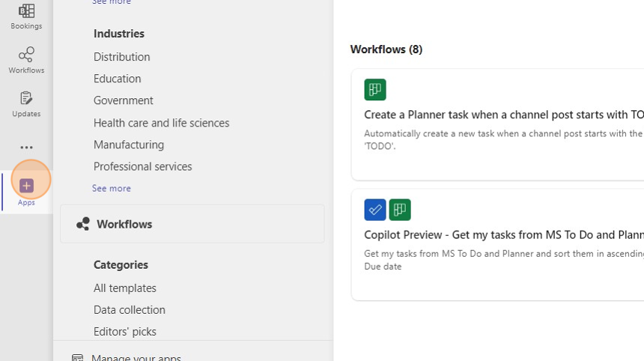Image resolution: width=644 pixels, height=361 pixels.
Task: Open Professional services category
Action: pyautogui.click(x=142, y=166)
